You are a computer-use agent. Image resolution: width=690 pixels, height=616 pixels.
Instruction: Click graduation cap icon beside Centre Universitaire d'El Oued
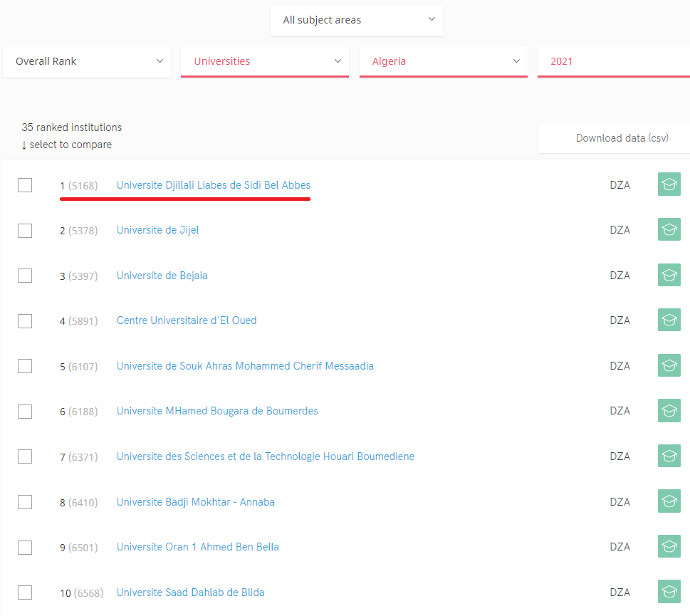pos(669,320)
